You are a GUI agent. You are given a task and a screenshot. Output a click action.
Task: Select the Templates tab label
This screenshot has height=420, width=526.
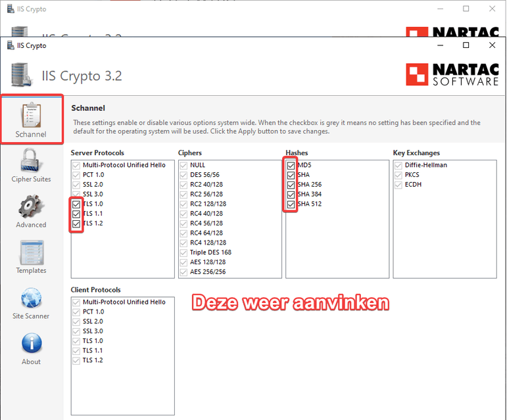tap(31, 270)
